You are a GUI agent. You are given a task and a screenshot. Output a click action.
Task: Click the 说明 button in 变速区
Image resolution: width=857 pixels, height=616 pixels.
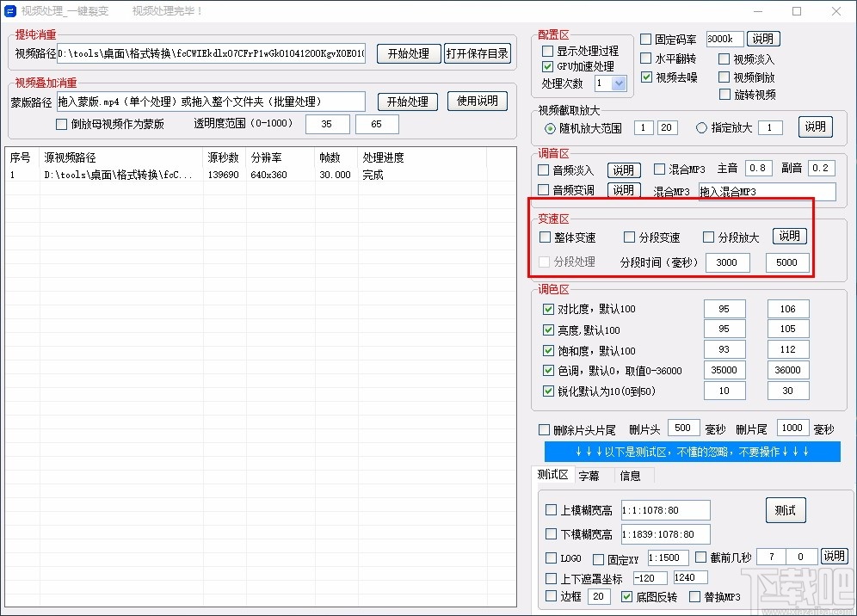tap(789, 236)
